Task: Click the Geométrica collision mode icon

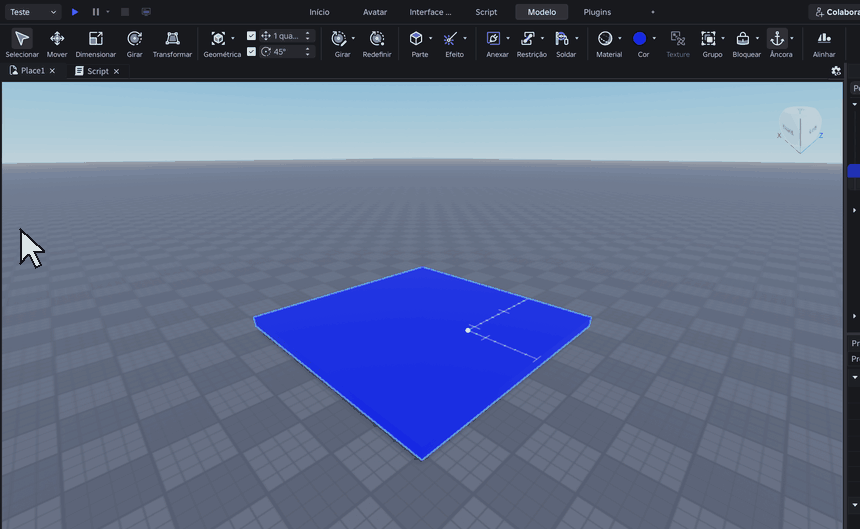Action: pos(218,38)
